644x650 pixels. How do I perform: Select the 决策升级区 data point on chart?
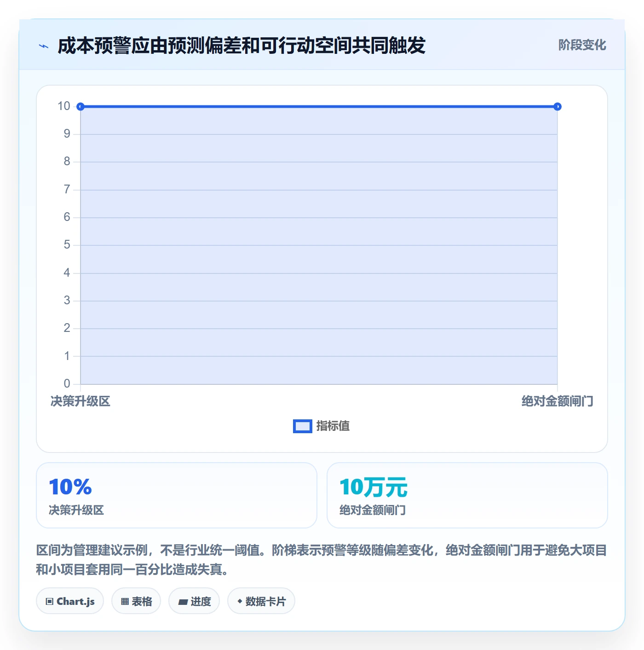pyautogui.click(x=80, y=107)
